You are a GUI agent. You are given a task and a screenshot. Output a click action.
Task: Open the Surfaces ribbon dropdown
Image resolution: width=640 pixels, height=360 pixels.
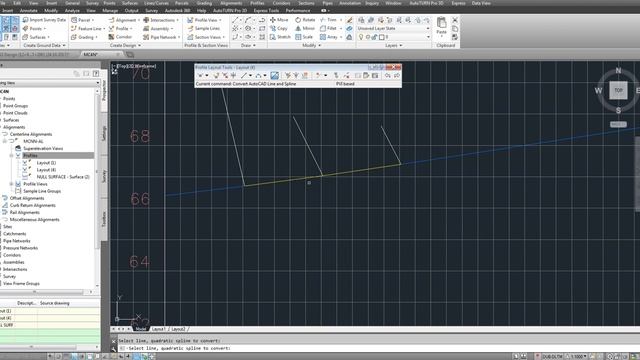point(36,37)
